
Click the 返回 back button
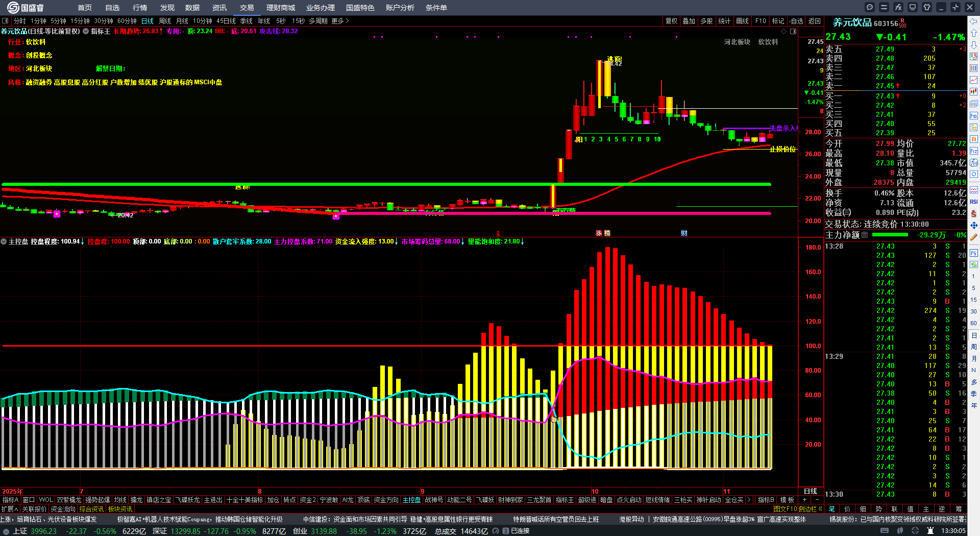click(815, 21)
